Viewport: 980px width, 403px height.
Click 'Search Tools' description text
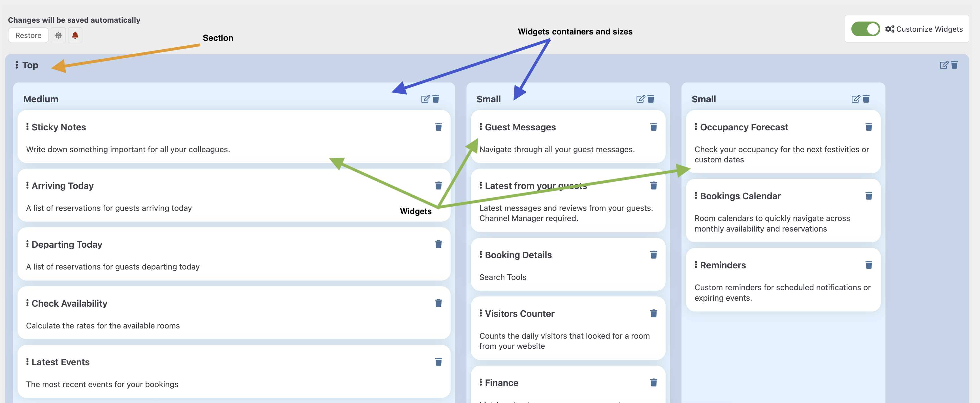(x=502, y=277)
